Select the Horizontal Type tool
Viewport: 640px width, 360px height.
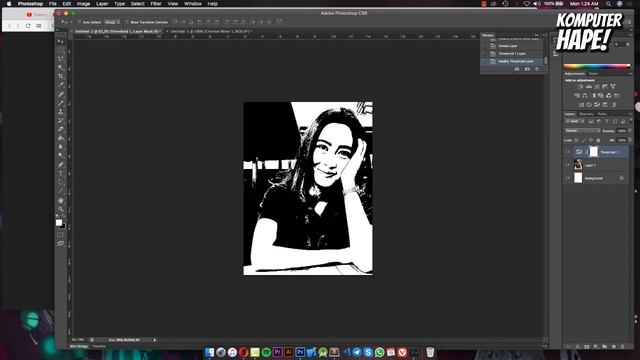point(60,173)
